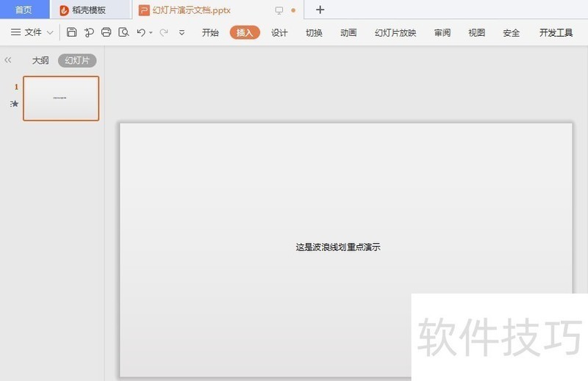
Task: Collapse the slide panel with double chevron
Action: [8, 60]
